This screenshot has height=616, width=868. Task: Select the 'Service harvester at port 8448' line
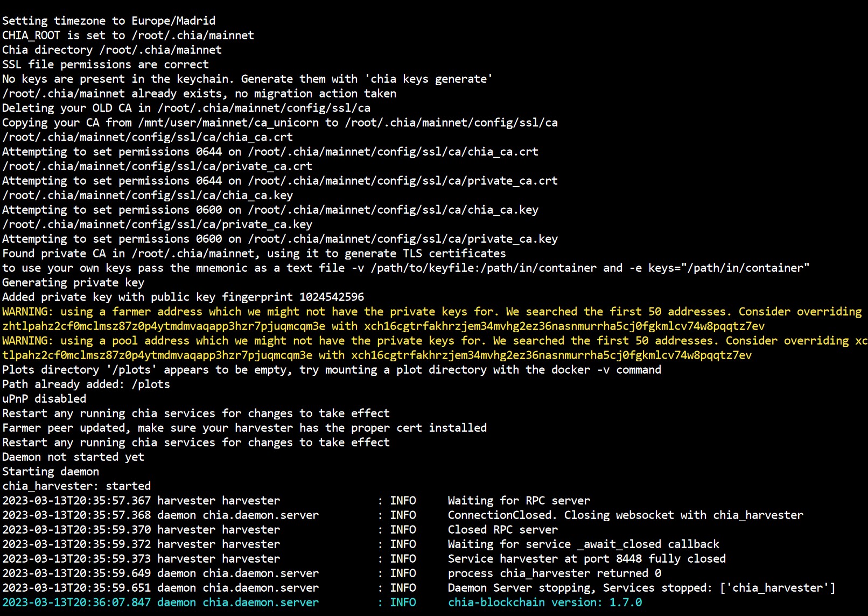pyautogui.click(x=586, y=558)
